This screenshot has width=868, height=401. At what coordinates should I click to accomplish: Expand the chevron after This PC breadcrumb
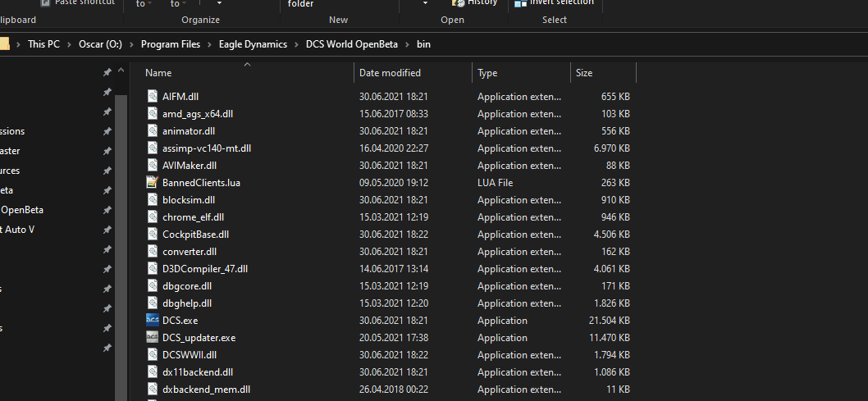coord(69,44)
